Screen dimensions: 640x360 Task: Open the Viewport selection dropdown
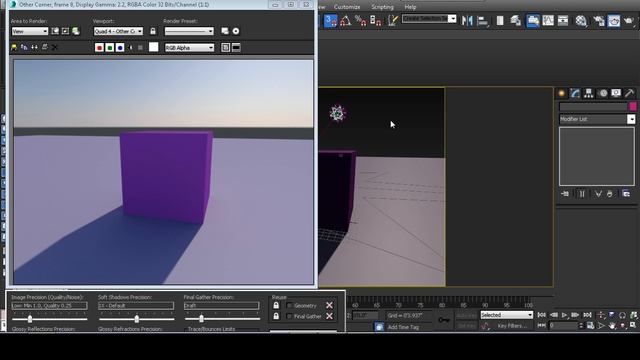pyautogui.click(x=118, y=31)
